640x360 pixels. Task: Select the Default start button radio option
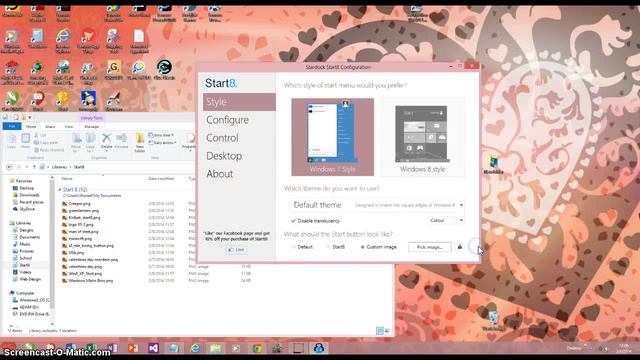[x=302, y=247]
